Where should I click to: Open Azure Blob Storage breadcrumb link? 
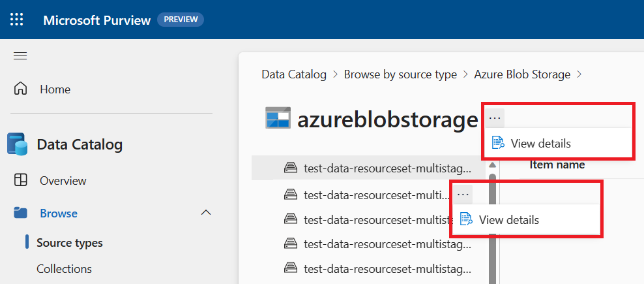coord(522,74)
